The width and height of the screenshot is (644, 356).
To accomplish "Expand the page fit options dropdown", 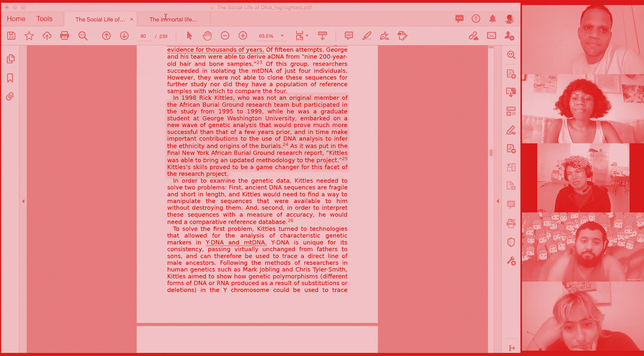I will coord(307,36).
